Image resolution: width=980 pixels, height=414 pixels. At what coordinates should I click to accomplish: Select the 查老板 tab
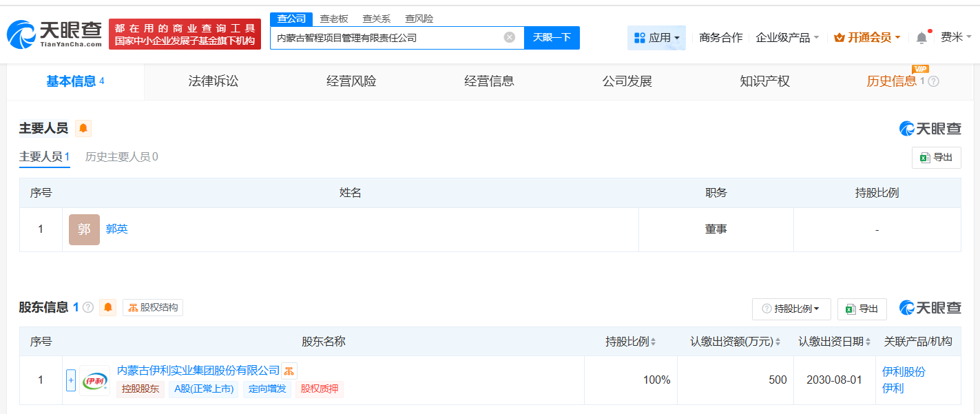tap(335, 19)
